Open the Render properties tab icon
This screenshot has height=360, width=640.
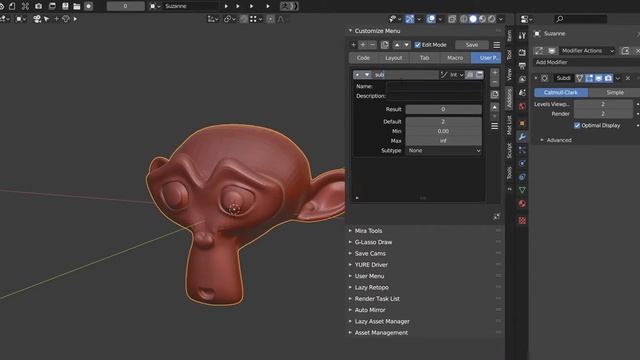click(x=522, y=52)
